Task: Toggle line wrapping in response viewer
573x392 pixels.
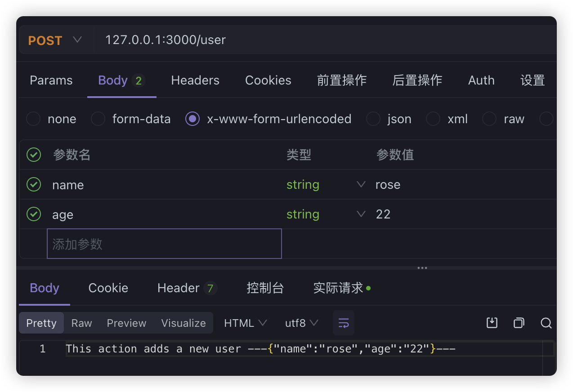Action: (343, 323)
